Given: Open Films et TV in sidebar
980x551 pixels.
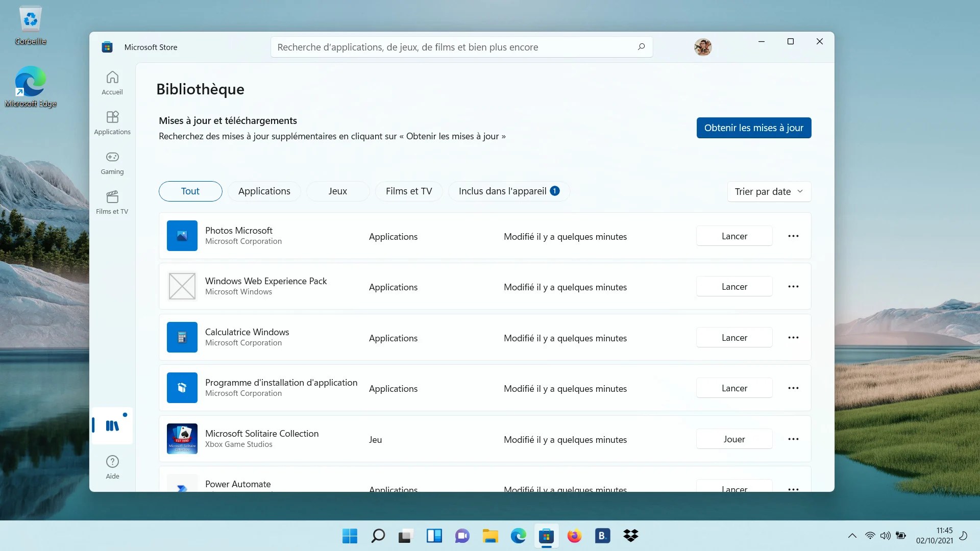Looking at the screenshot, I should pyautogui.click(x=112, y=202).
